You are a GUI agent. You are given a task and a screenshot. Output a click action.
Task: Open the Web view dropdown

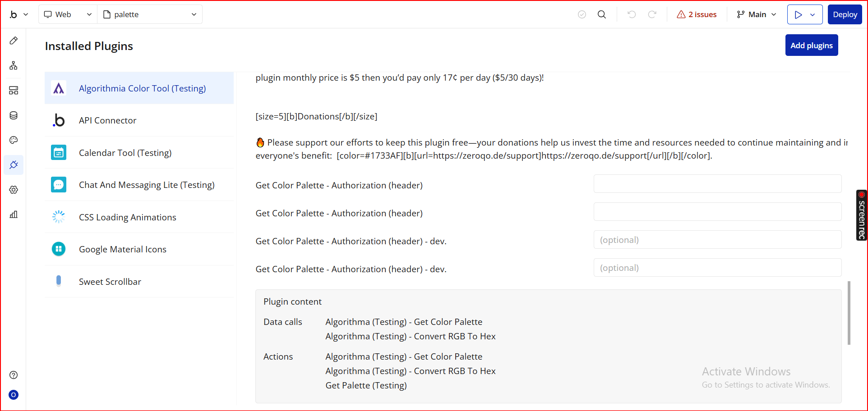(68, 14)
